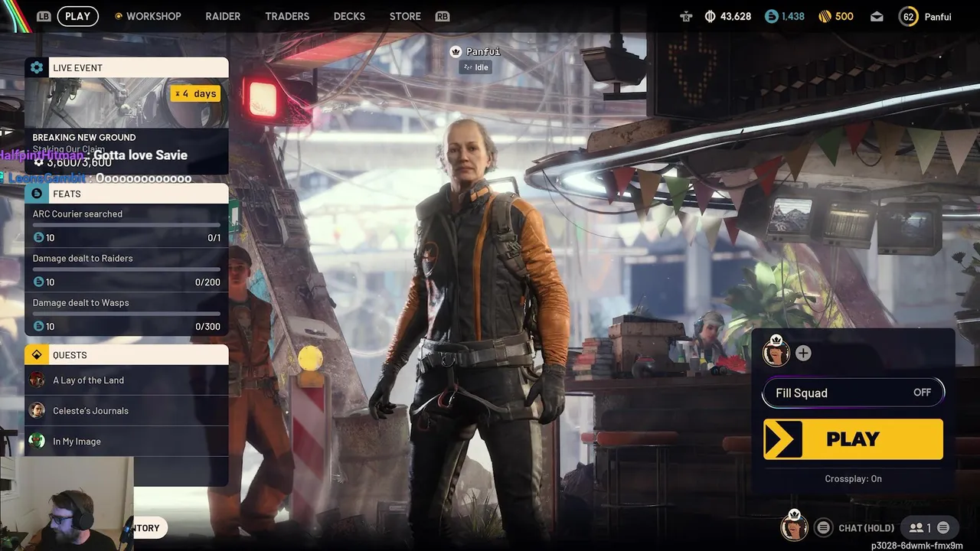
Task: Click the In My Image quest-giver avatar
Action: coord(37,442)
